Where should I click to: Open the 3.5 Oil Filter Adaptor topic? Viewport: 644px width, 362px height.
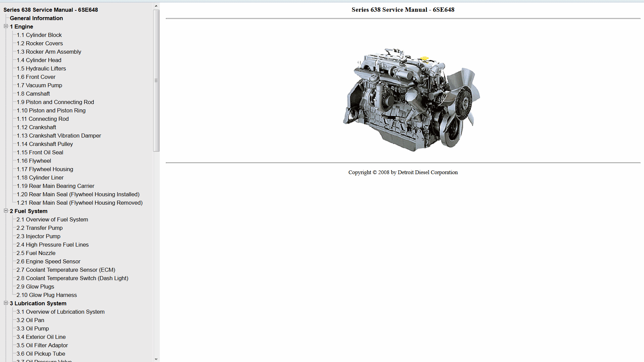42,345
